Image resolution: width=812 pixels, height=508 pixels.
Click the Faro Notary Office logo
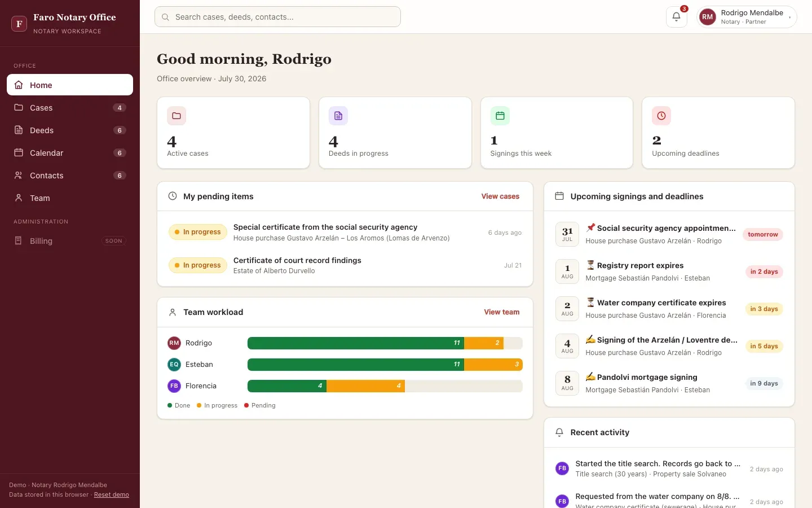(19, 24)
